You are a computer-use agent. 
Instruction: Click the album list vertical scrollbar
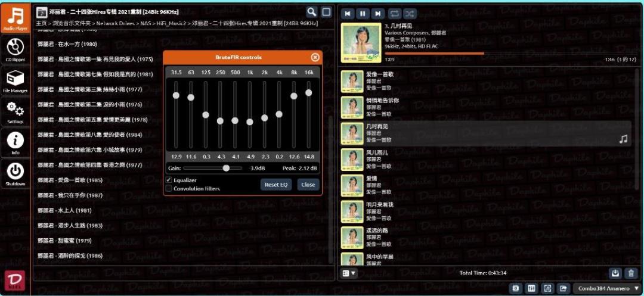point(330,189)
